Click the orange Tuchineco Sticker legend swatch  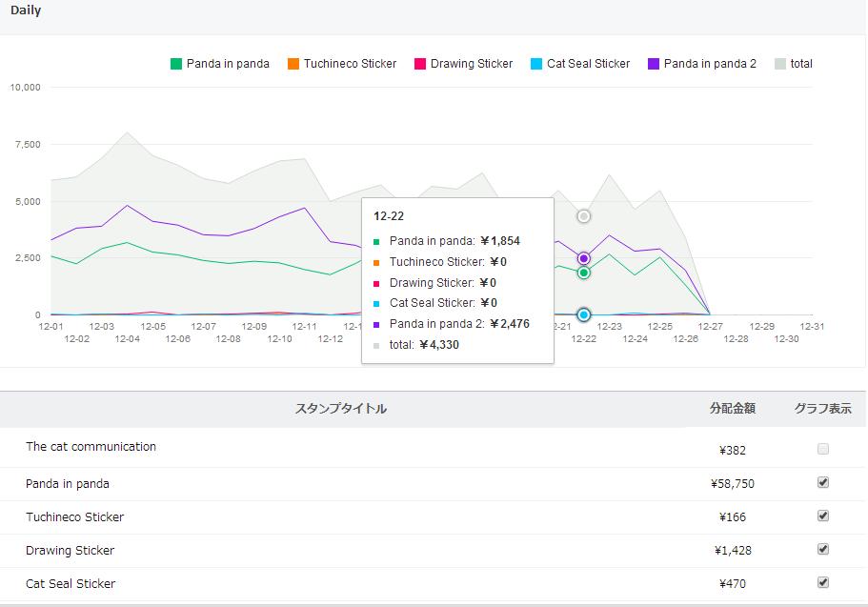[293, 64]
